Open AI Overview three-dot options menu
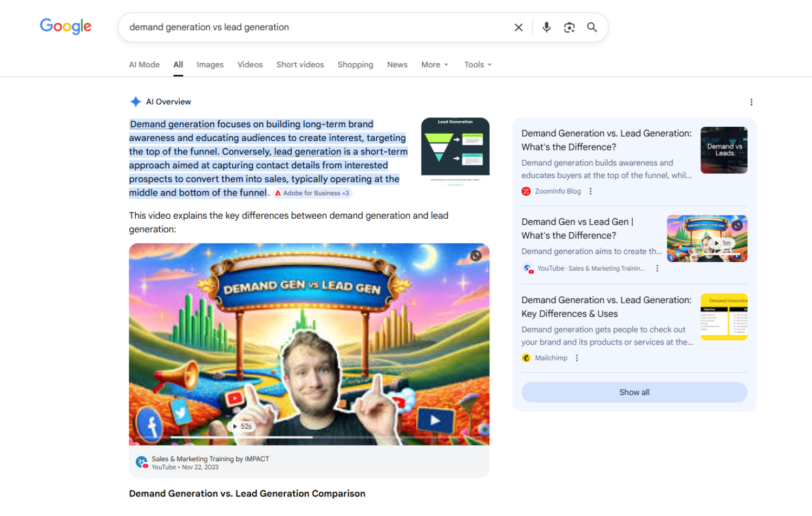Viewport: 812px width, 516px height. pos(751,102)
